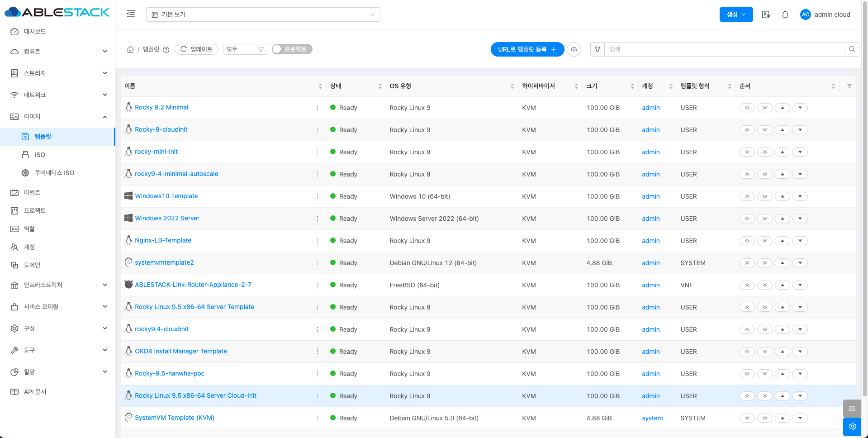Open the 기본 보기 view dropdown
The image size is (868, 438).
[263, 14]
